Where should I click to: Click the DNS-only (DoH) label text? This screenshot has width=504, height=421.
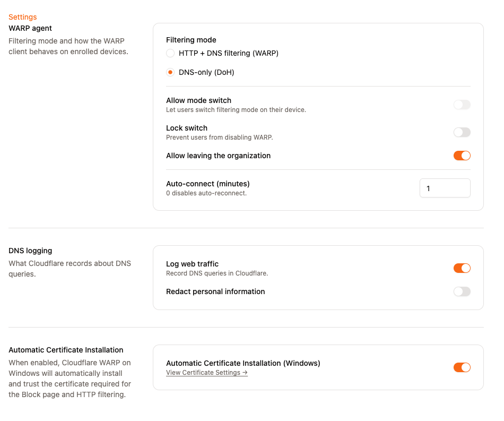pyautogui.click(x=206, y=72)
